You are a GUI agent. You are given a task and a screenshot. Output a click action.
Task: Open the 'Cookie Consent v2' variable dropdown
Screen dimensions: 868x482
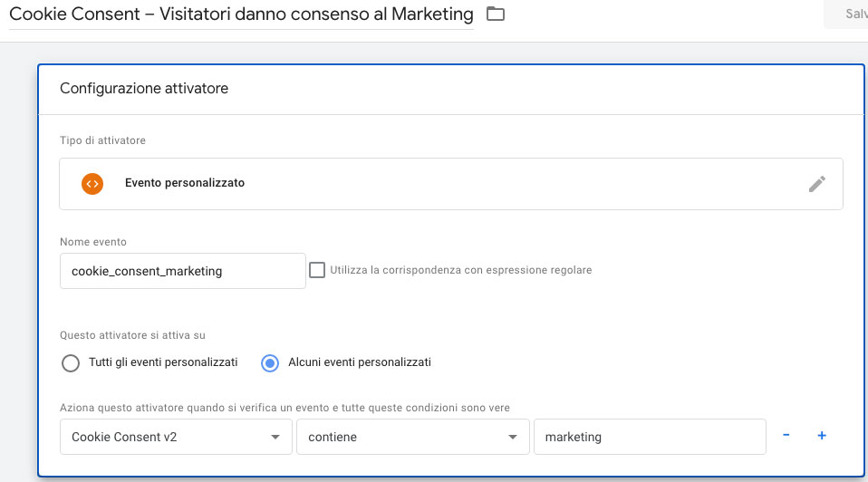point(176,437)
